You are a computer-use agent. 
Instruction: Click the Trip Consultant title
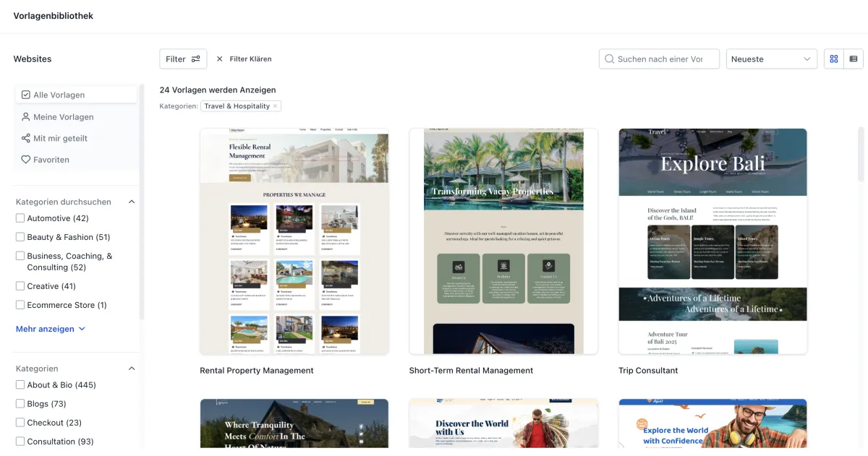648,371
